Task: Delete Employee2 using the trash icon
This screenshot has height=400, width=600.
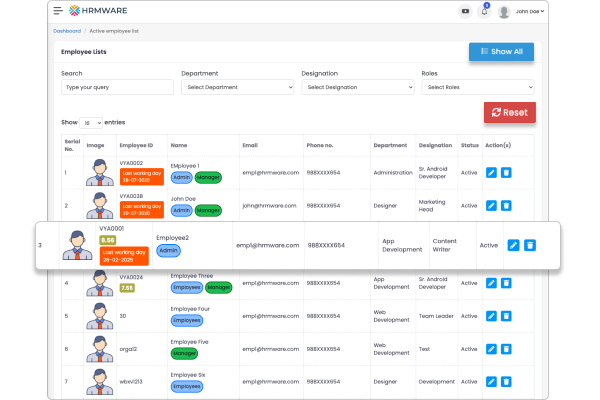Action: tap(530, 245)
